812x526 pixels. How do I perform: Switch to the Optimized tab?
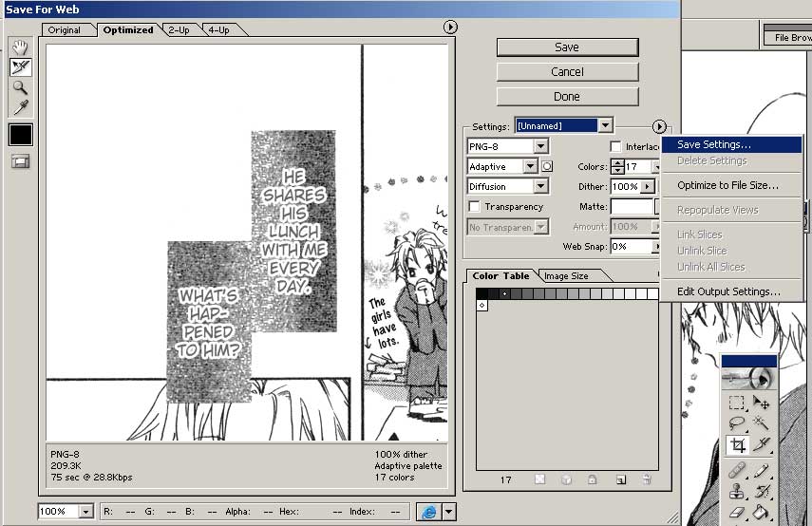tap(128, 30)
